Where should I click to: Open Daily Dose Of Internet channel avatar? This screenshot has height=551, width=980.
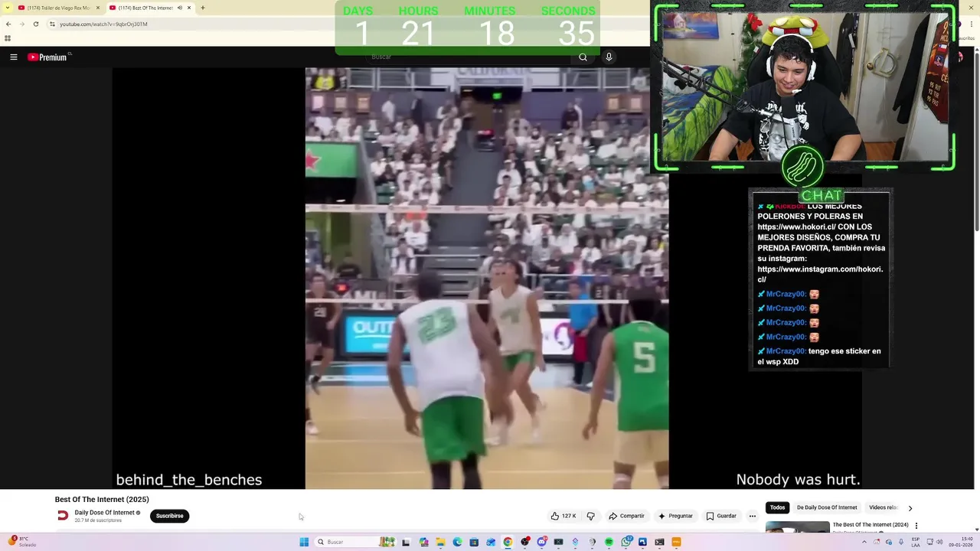63,516
